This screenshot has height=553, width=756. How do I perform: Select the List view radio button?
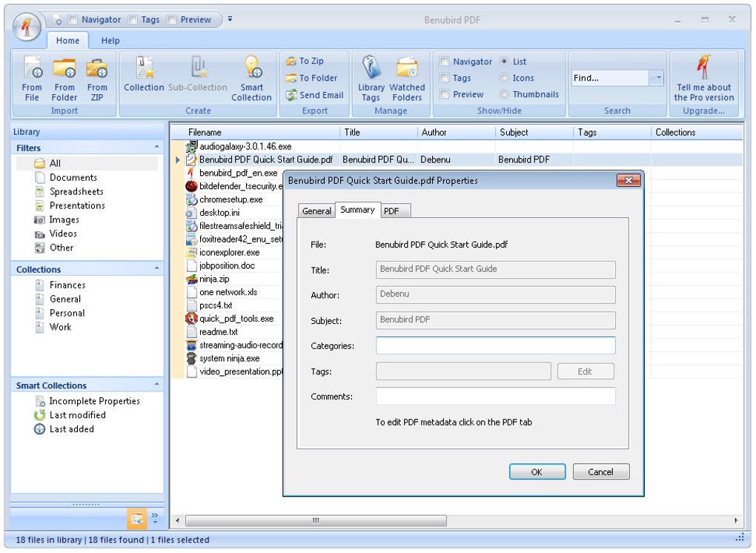point(504,62)
